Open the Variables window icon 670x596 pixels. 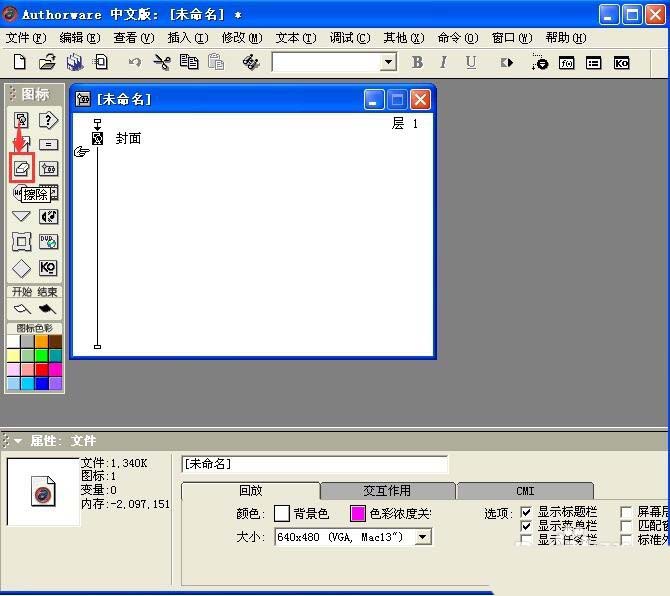click(x=594, y=63)
